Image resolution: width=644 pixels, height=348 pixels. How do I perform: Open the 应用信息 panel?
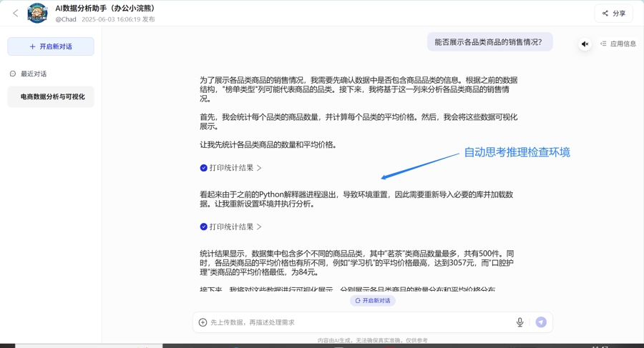618,44
